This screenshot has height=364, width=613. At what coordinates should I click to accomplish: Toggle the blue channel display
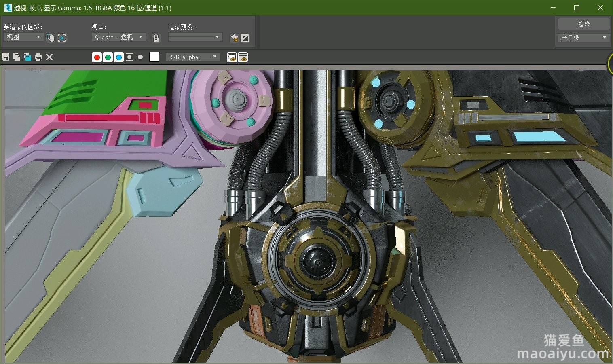tap(119, 57)
